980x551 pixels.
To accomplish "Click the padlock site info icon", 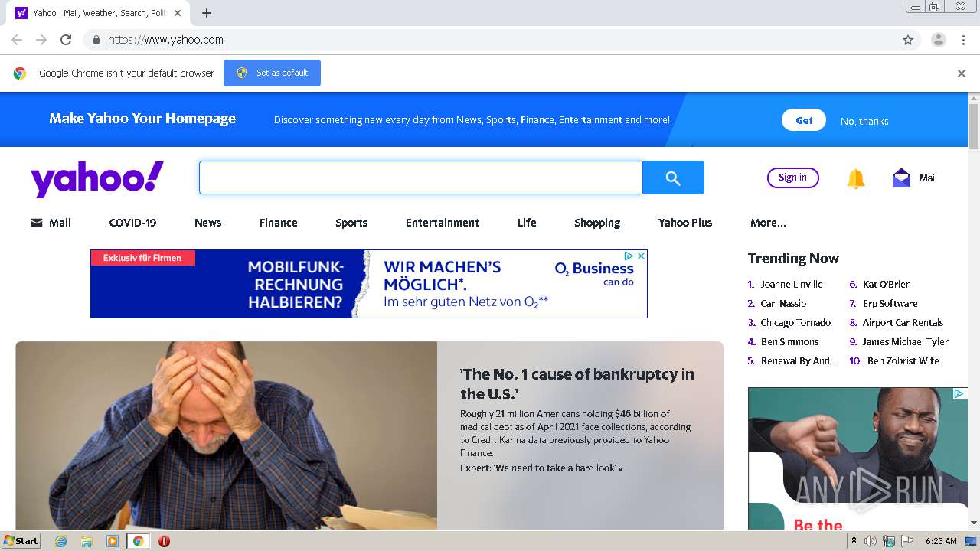I will pyautogui.click(x=96, y=40).
